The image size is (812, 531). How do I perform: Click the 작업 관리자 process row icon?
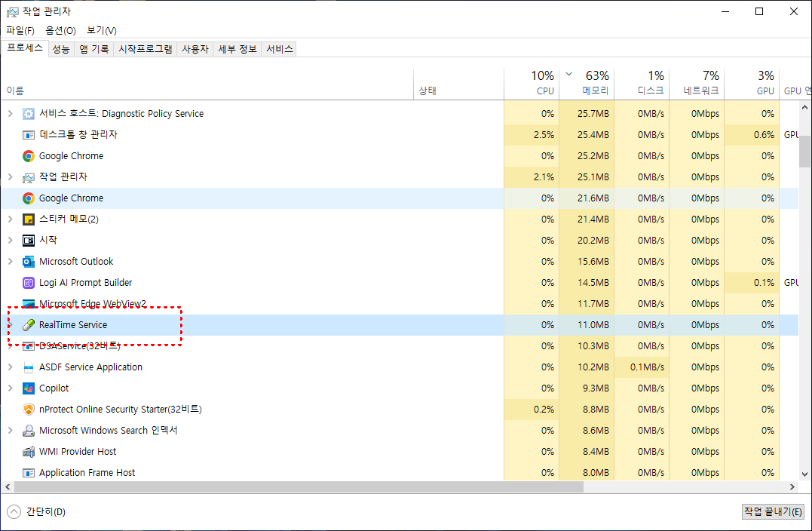tap(29, 177)
